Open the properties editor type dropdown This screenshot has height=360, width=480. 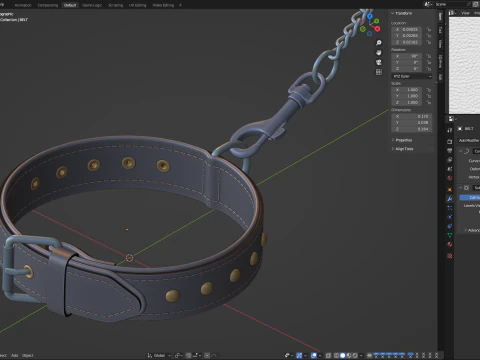452,119
